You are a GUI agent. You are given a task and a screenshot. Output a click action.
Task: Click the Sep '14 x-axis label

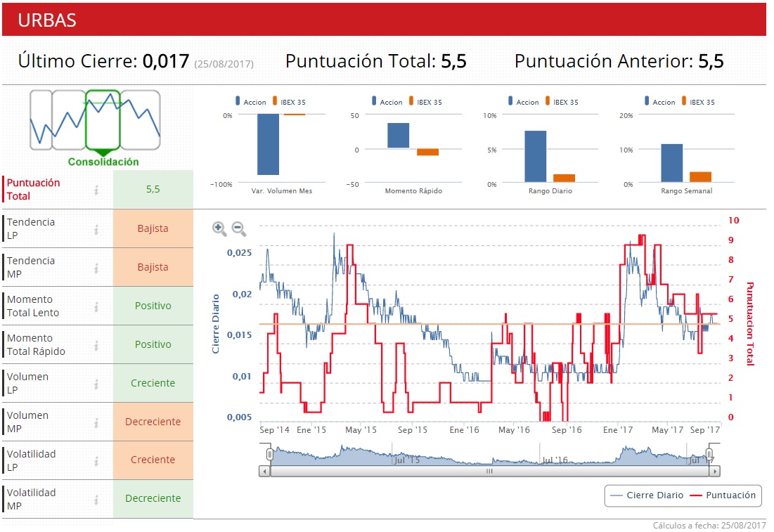click(274, 430)
